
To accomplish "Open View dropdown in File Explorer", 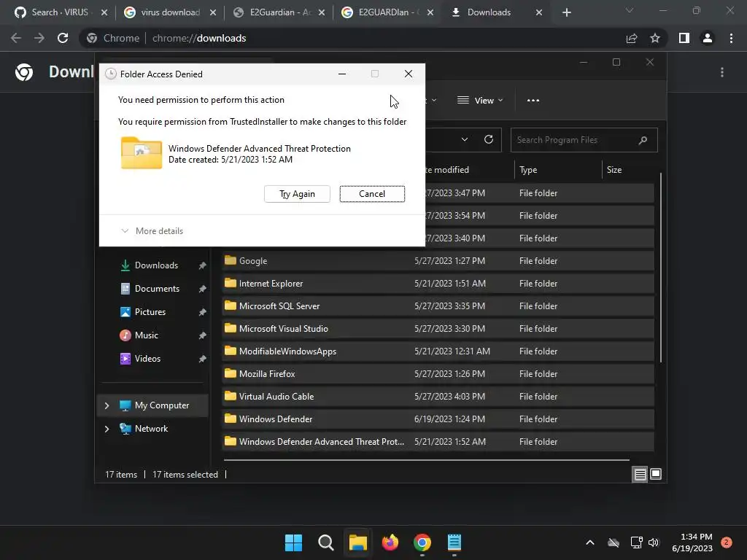I will pyautogui.click(x=480, y=101).
